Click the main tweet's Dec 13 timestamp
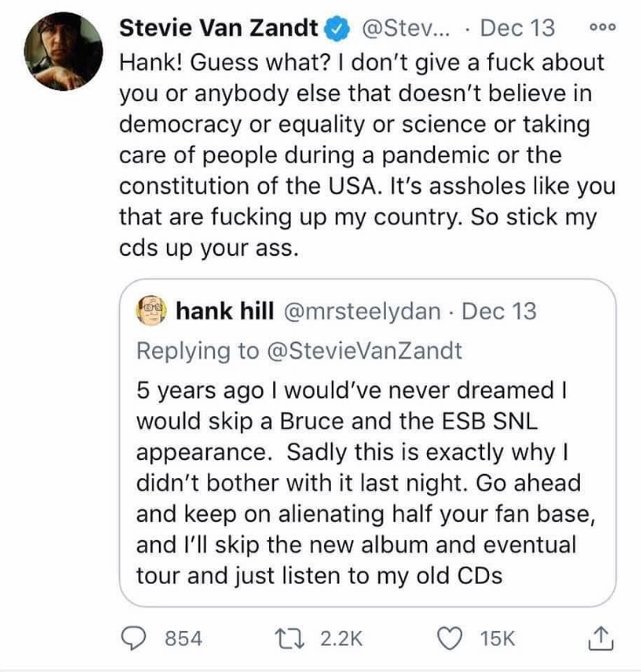The image size is (641, 672). coord(517,28)
